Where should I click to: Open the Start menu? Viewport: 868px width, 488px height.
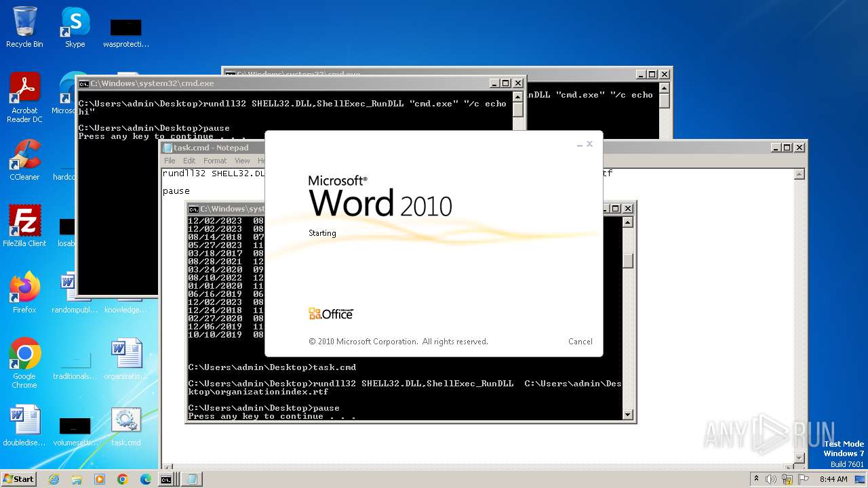(18, 479)
